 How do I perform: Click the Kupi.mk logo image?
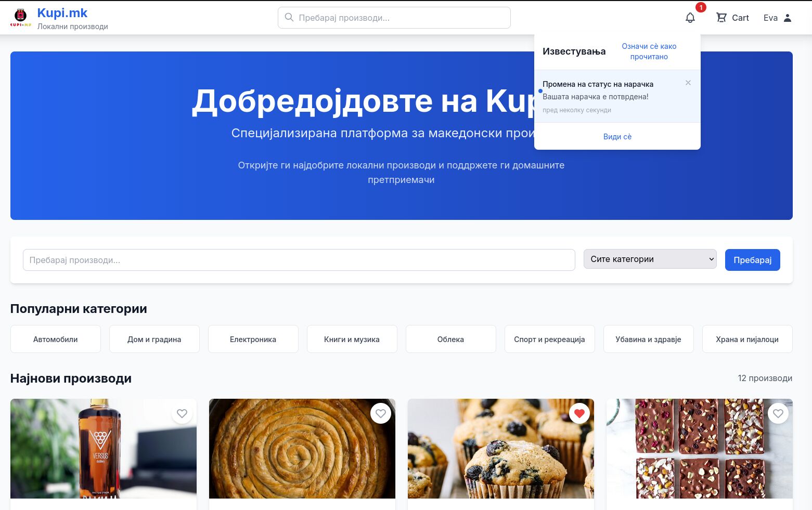tap(21, 18)
